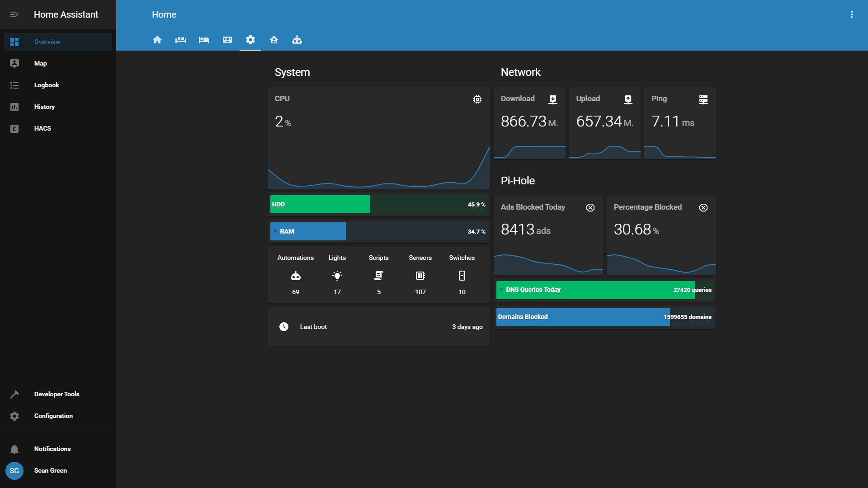Click the Scripts count 5
The height and width of the screenshot is (488, 868).
pyautogui.click(x=379, y=292)
